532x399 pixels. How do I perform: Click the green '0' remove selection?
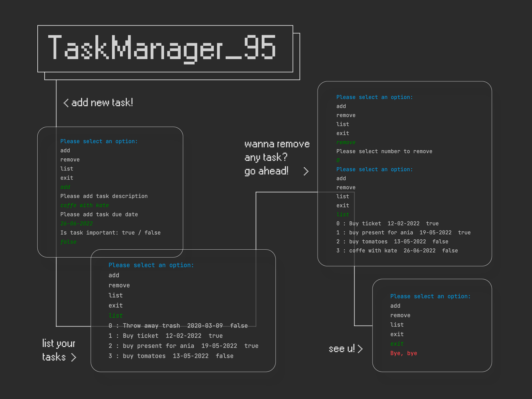pyautogui.click(x=338, y=160)
